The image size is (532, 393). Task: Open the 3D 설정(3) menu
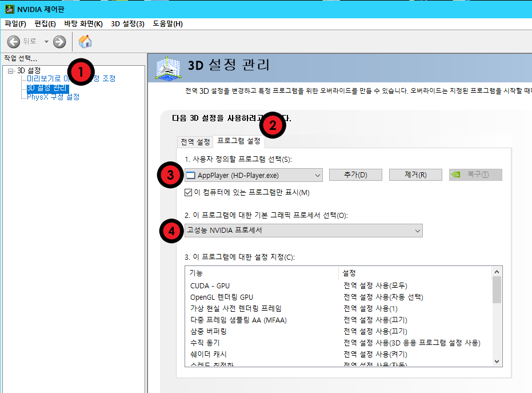127,24
